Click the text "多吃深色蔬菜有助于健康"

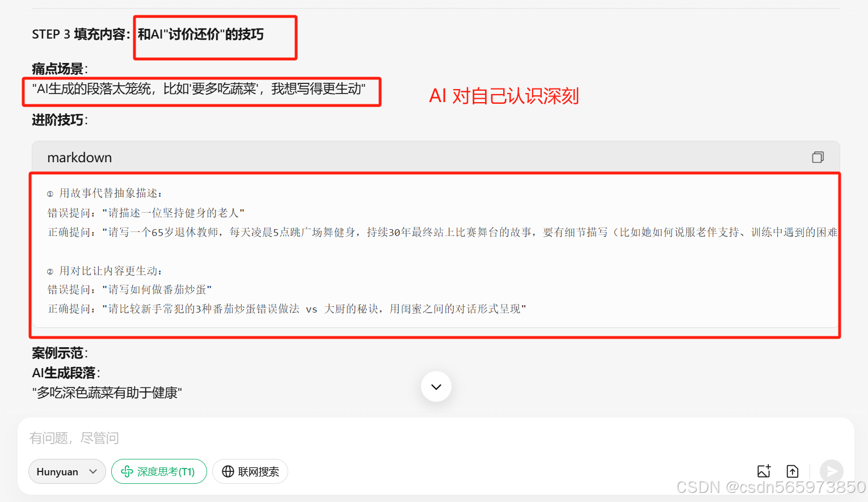[x=107, y=393]
